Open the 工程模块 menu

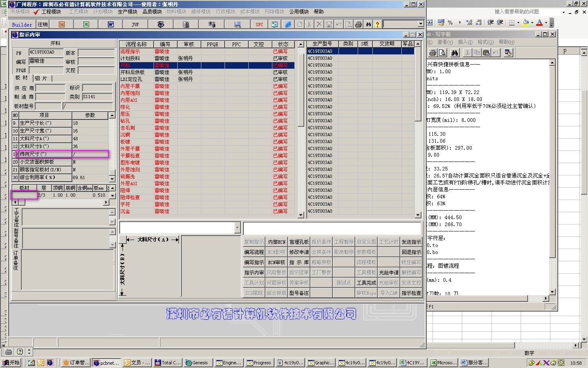(51, 12)
